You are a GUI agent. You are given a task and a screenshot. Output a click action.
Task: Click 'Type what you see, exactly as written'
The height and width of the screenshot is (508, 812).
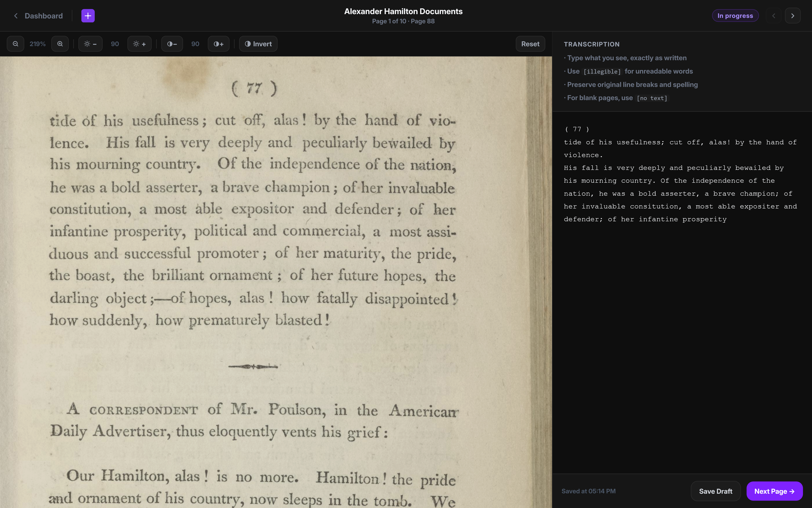(627, 58)
